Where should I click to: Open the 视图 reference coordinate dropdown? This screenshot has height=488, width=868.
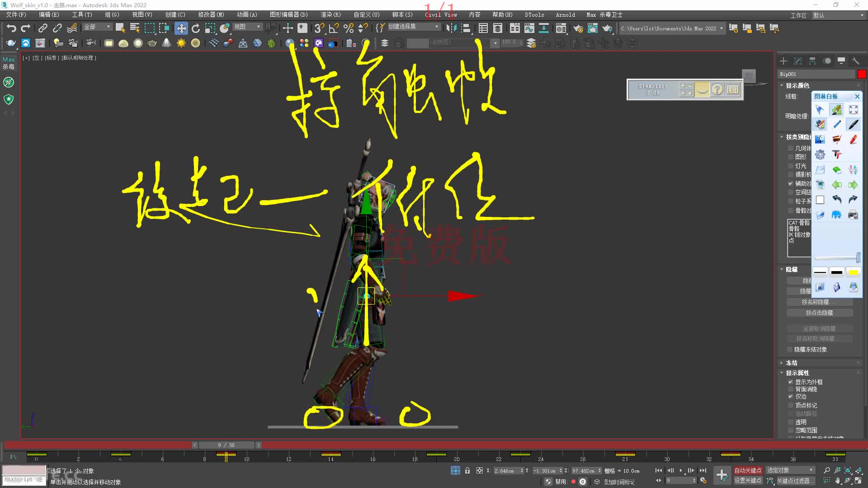pyautogui.click(x=247, y=27)
